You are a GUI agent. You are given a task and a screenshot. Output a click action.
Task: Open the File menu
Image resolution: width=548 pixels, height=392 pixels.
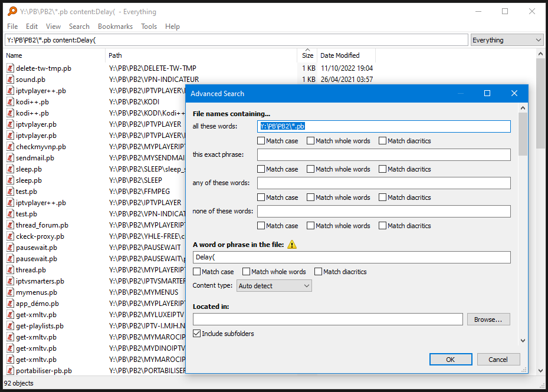pos(12,27)
